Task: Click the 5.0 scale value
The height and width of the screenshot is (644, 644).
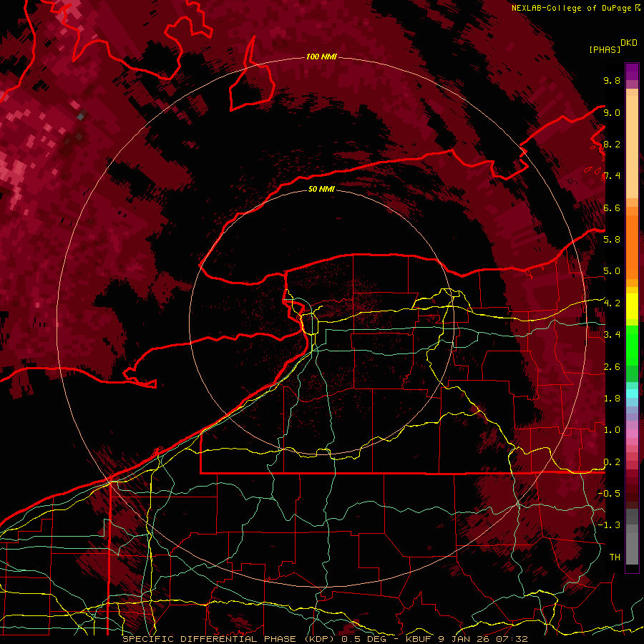Action: pyautogui.click(x=612, y=271)
